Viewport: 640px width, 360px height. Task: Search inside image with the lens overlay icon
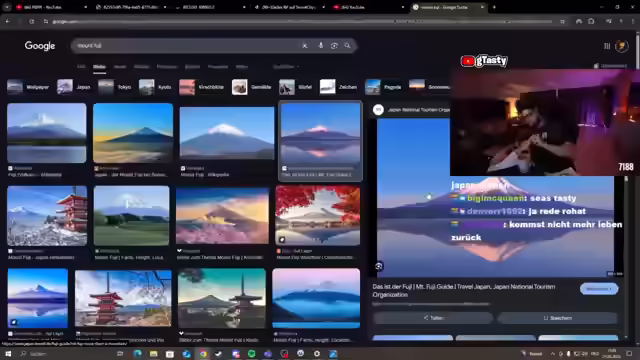coord(379,267)
